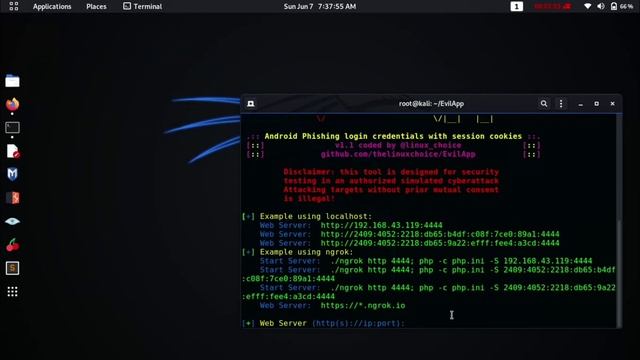Click 'Android Phishing login credentials' heading
The image size is (640, 360).
[393, 136]
